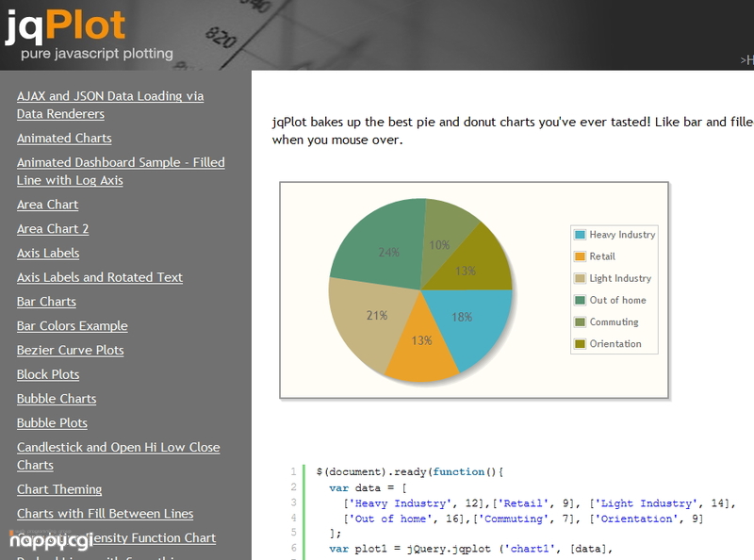
Task: Open the Bezier Curve Plots example
Action: click(x=70, y=351)
